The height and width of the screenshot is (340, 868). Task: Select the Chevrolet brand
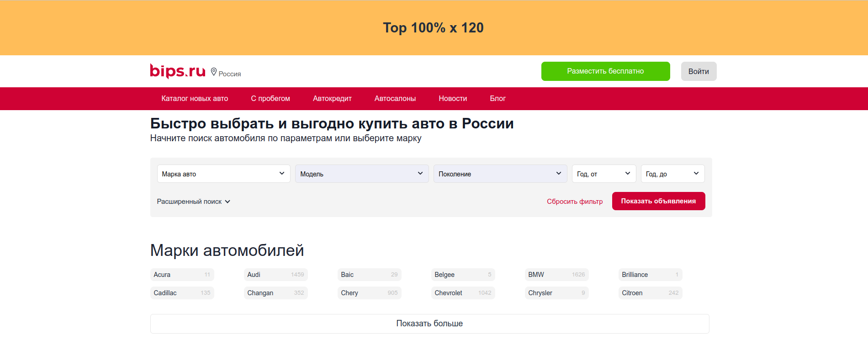[x=463, y=293]
